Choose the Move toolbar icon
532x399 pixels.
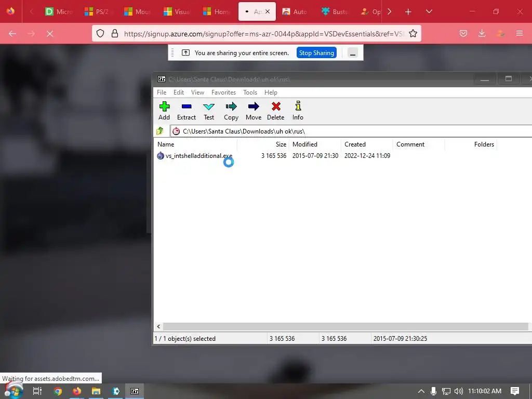254,111
